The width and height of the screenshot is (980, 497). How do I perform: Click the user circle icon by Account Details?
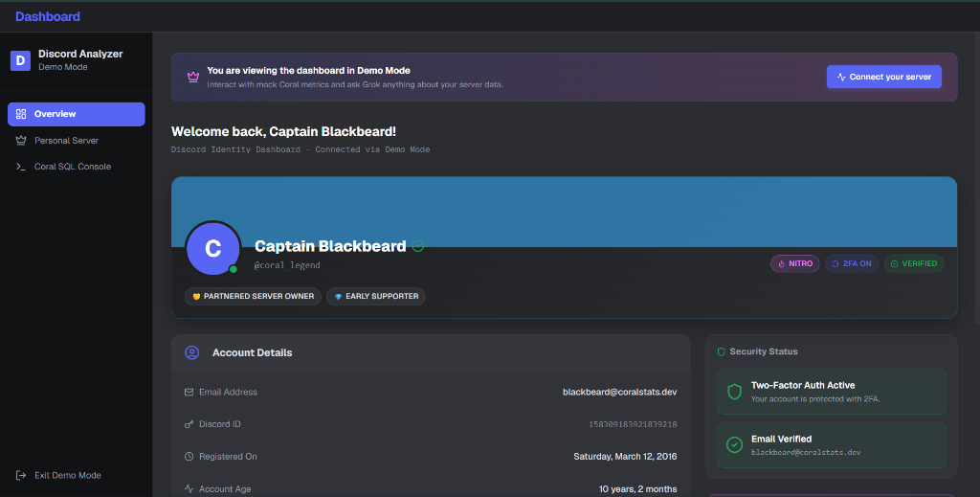[x=191, y=352]
